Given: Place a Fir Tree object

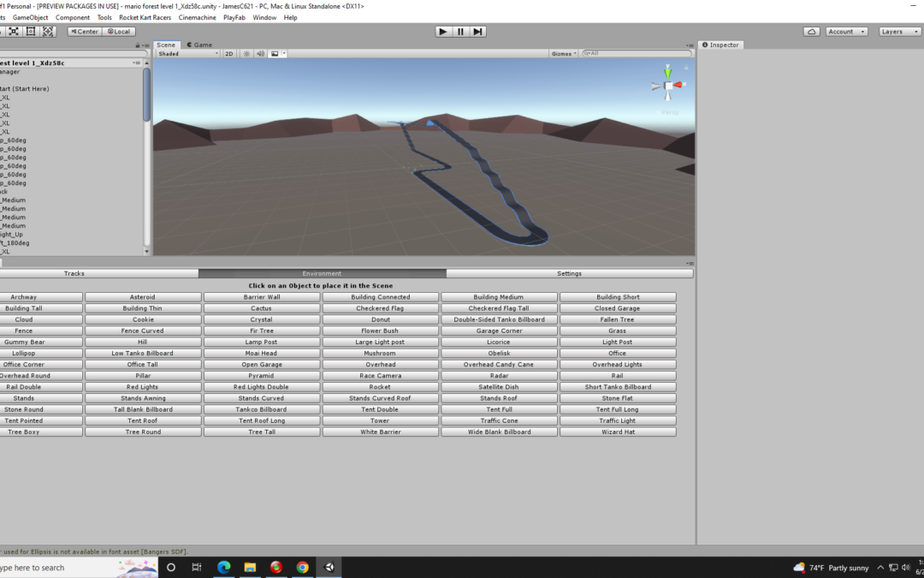Looking at the screenshot, I should click(262, 331).
